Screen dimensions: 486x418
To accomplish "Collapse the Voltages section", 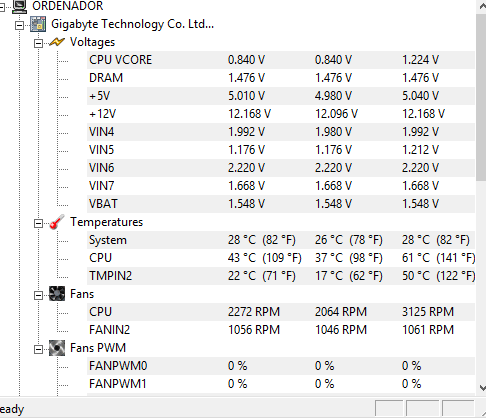I will [x=38, y=43].
